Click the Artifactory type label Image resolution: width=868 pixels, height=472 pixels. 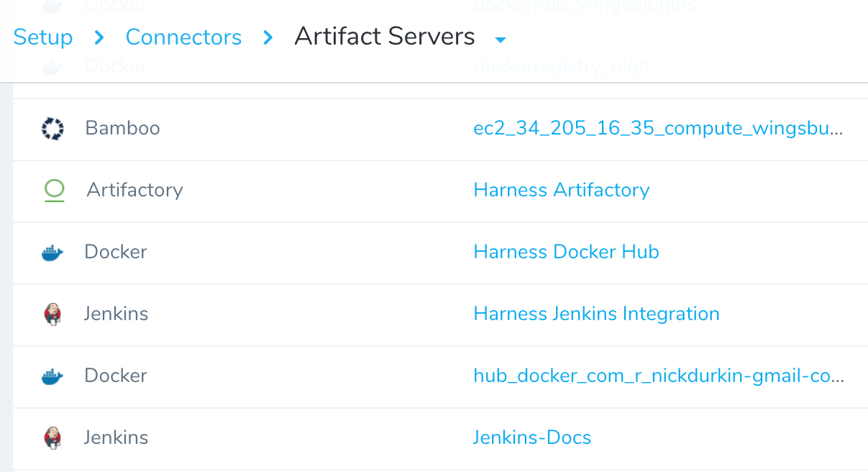[x=134, y=190]
